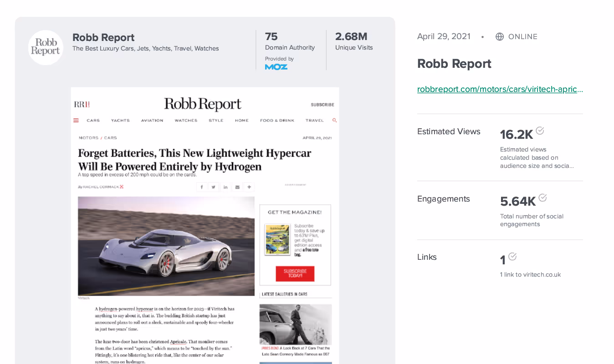Click the ONLINE media type label
Viewport: 614px width, 364px height.
click(x=523, y=37)
